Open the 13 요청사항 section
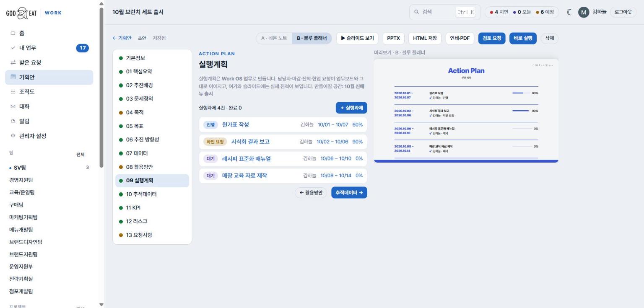Viewport: 644px width, 308px height. (152, 235)
